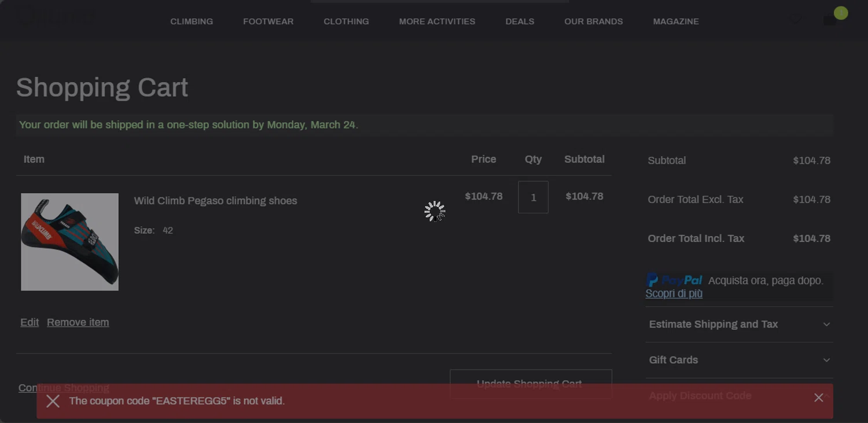Image resolution: width=868 pixels, height=423 pixels.
Task: Click the Size: 42 text
Action: 153,230
